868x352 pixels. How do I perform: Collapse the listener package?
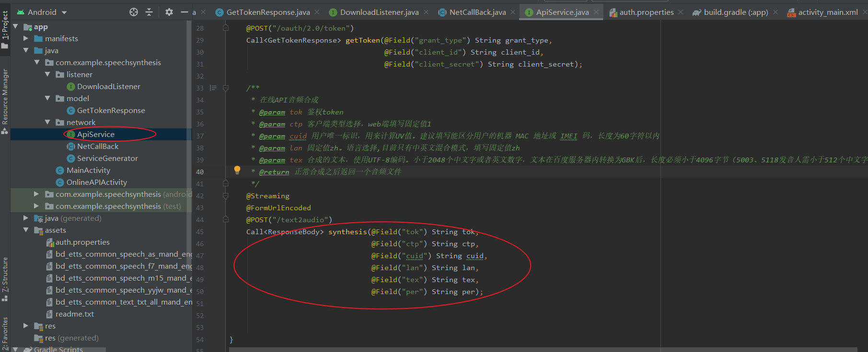47,74
